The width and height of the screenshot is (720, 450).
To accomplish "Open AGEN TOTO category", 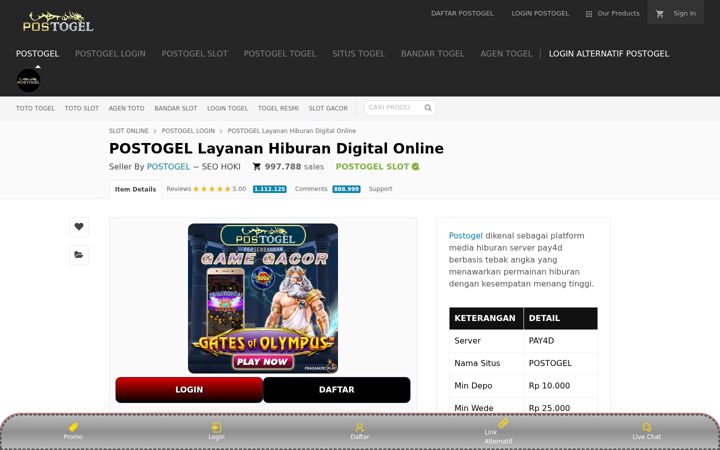I will click(126, 108).
